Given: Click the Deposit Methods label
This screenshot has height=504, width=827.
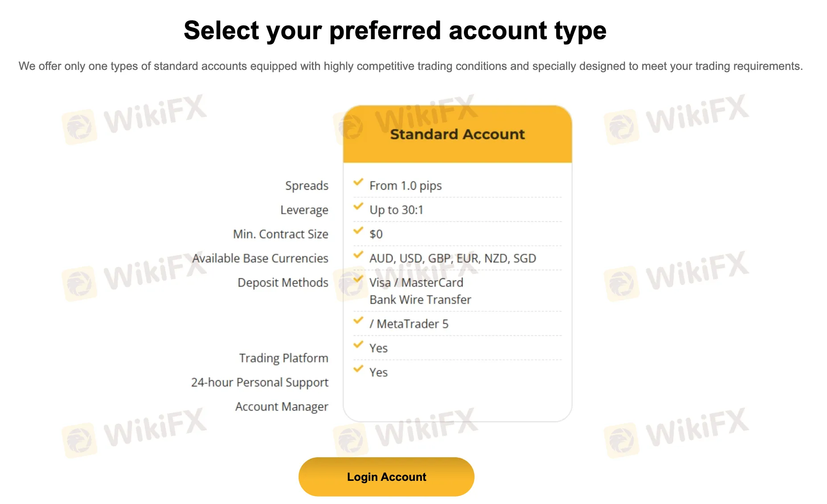Looking at the screenshot, I should coord(282,283).
